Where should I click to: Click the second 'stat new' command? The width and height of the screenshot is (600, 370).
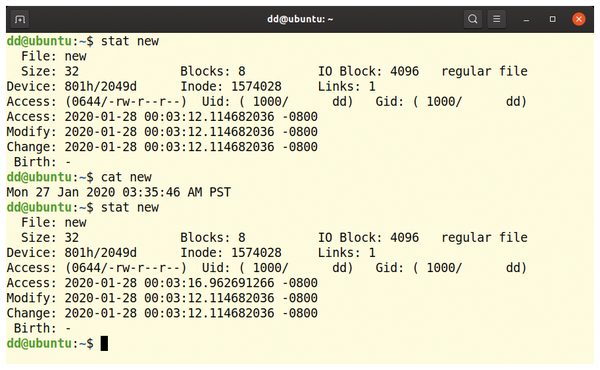(x=130, y=207)
